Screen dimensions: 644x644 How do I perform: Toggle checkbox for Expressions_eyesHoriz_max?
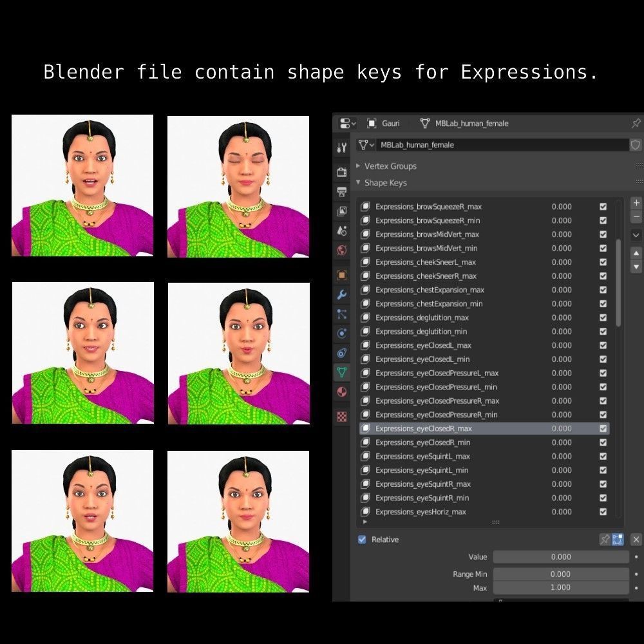point(603,512)
